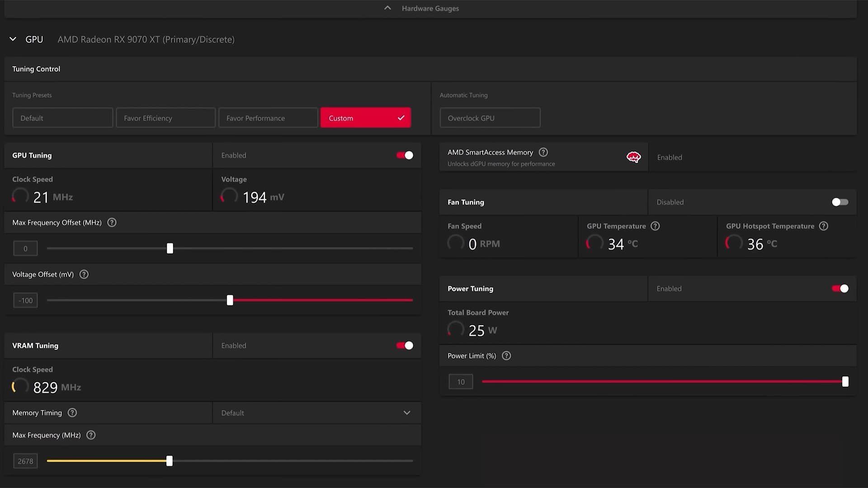Open help for Voltage Offset
Viewport: 868px width, 488px height.
(84, 274)
